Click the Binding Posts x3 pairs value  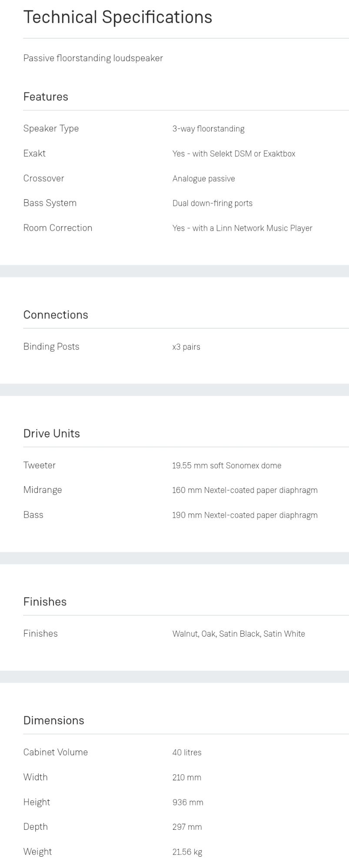pos(186,347)
